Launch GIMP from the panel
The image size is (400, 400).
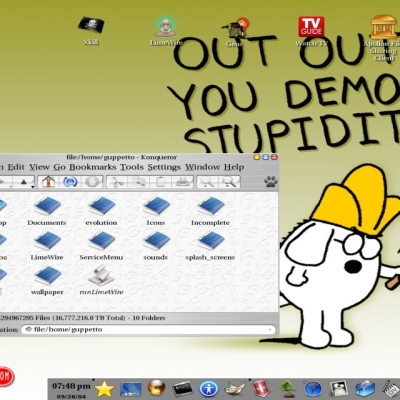point(235,389)
